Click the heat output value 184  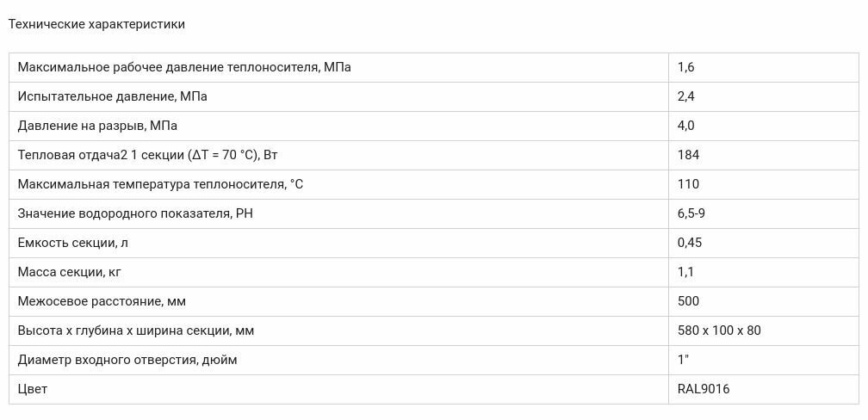(x=688, y=155)
